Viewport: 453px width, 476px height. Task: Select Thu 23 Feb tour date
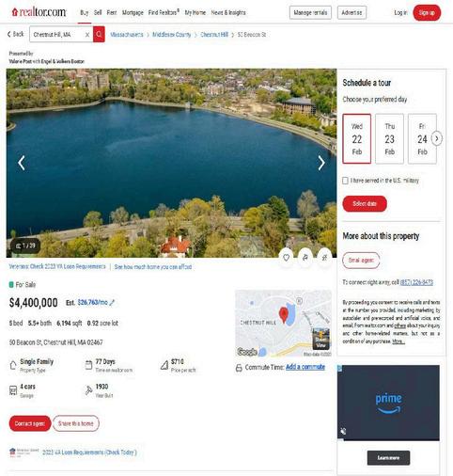(389, 138)
